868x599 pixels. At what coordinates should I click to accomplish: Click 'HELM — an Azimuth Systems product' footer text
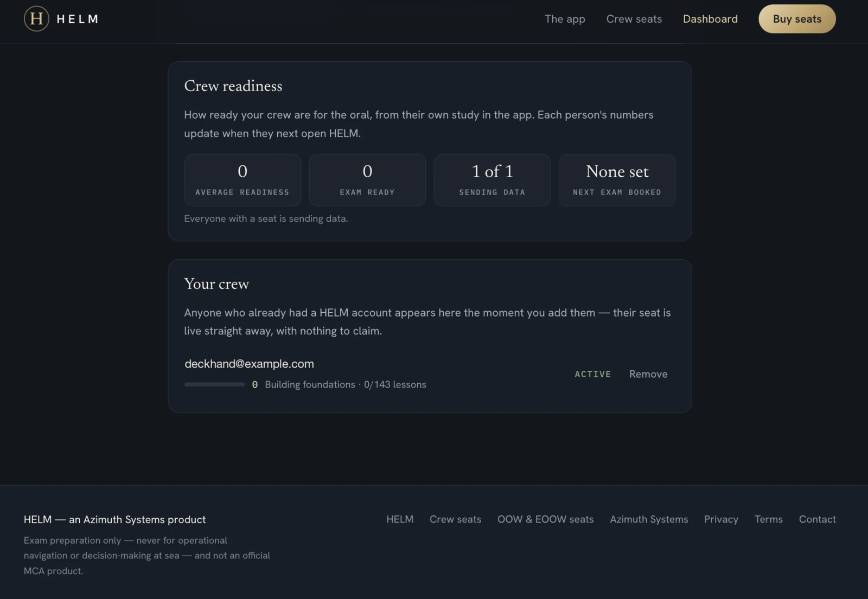coord(114,519)
